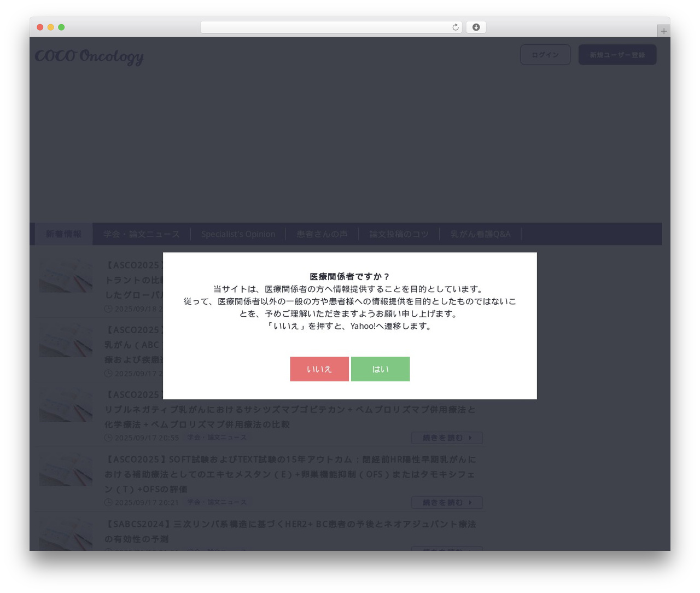This screenshot has width=700, height=593.
Task: Select the 乳がん看護Q&A tab
Action: pos(480,234)
